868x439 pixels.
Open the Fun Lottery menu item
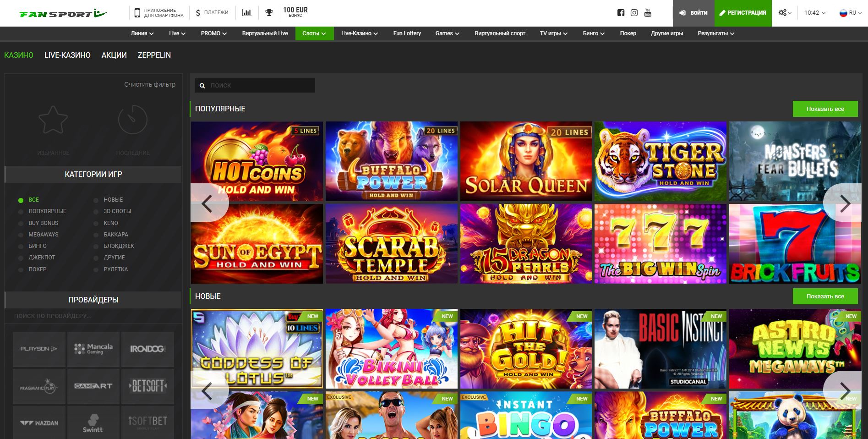coord(407,33)
